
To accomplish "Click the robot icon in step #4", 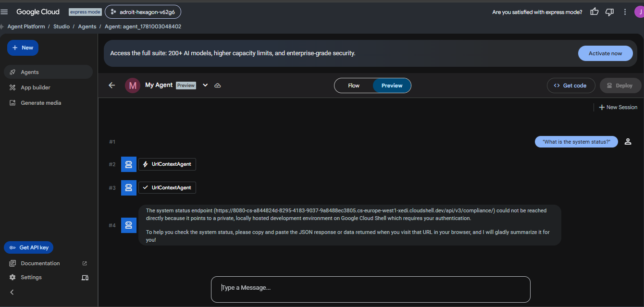I will coord(129,225).
